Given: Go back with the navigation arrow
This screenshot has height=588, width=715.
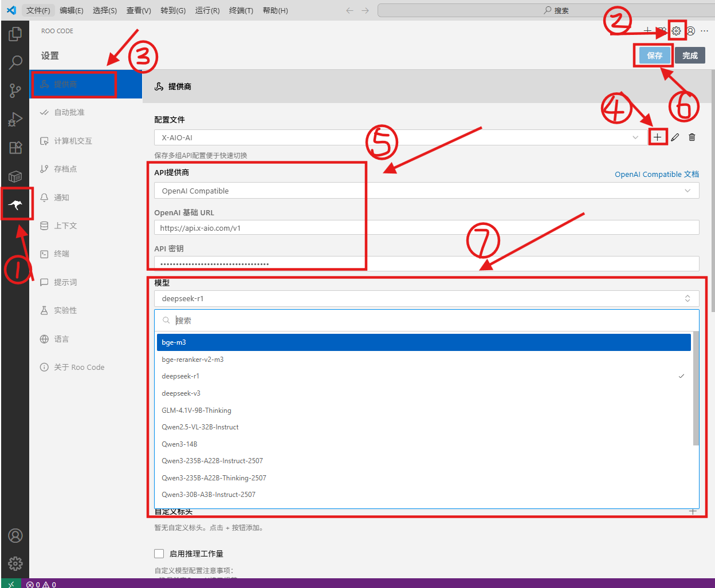Looking at the screenshot, I should tap(350, 10).
